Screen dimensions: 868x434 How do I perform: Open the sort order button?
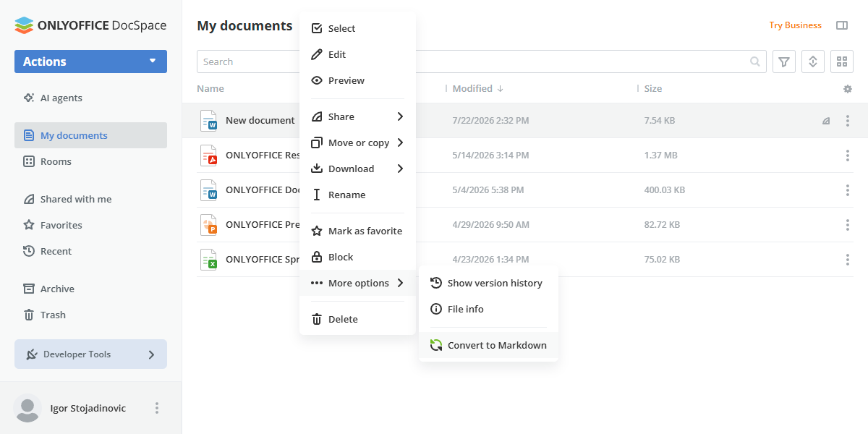coord(813,61)
